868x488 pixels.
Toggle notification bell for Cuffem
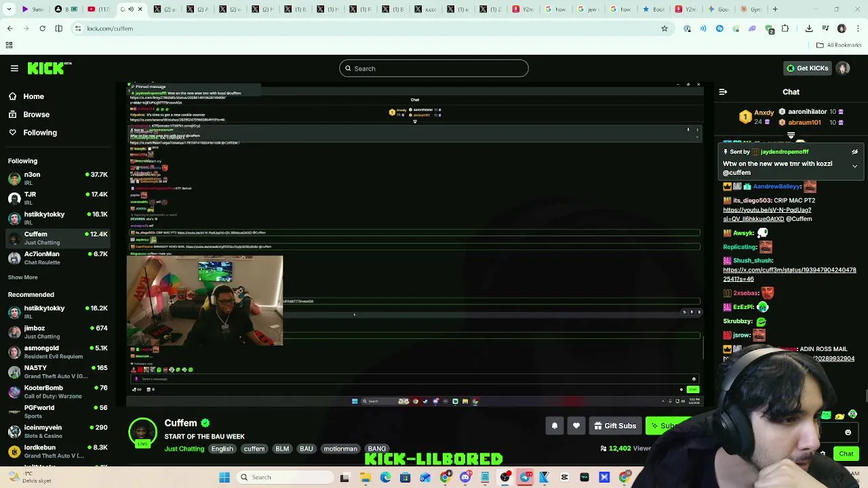point(554,426)
